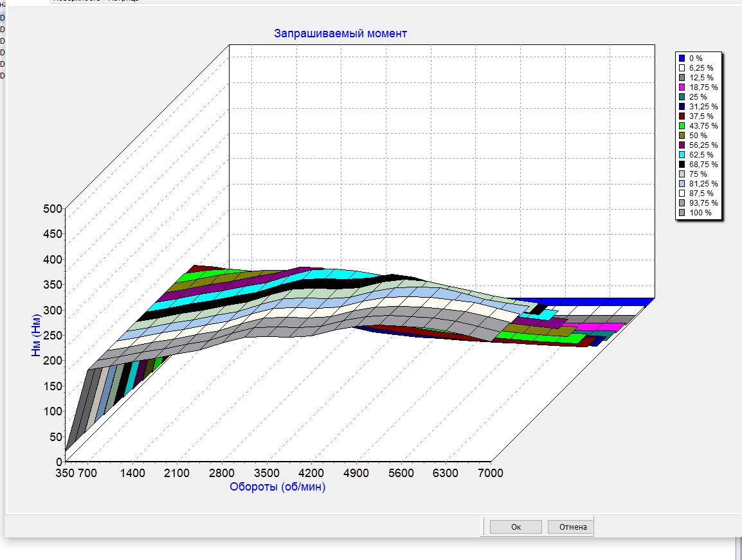Choose the olive 50 % legend swatch

pyautogui.click(x=682, y=135)
